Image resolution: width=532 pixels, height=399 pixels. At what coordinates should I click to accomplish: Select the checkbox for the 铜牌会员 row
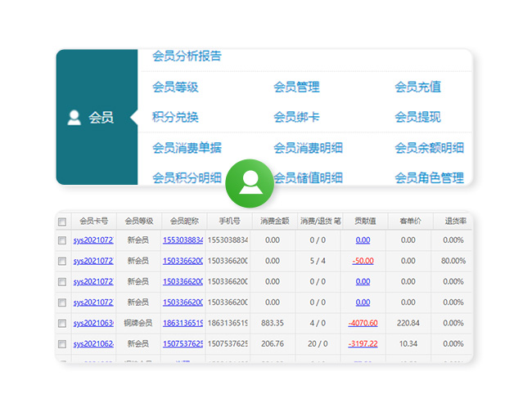(62, 323)
